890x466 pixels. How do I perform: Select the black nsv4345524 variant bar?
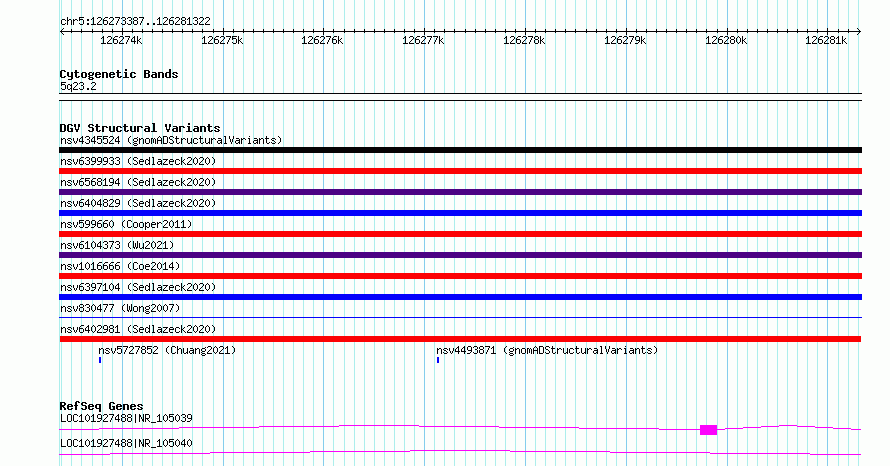[x=460, y=150]
